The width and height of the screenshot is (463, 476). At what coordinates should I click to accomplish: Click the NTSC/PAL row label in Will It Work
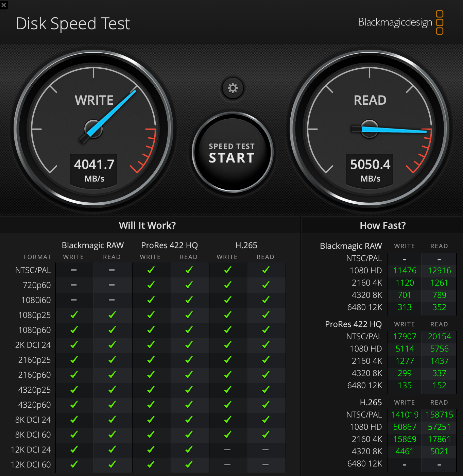[x=33, y=270]
